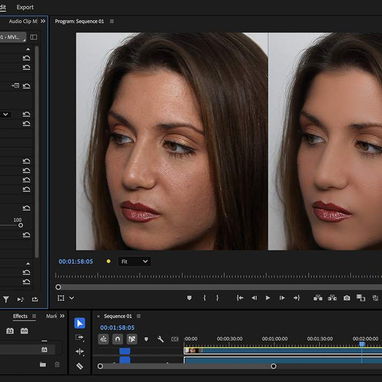
Task: Delete custom item with trash icon
Action: (57, 365)
